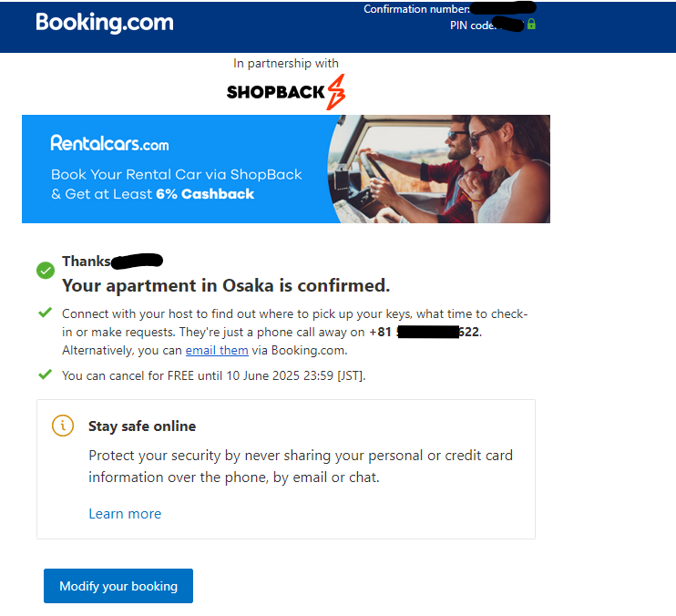Screen dimensions: 676x616
Task: Click the Modify your booking button
Action: [x=118, y=586]
